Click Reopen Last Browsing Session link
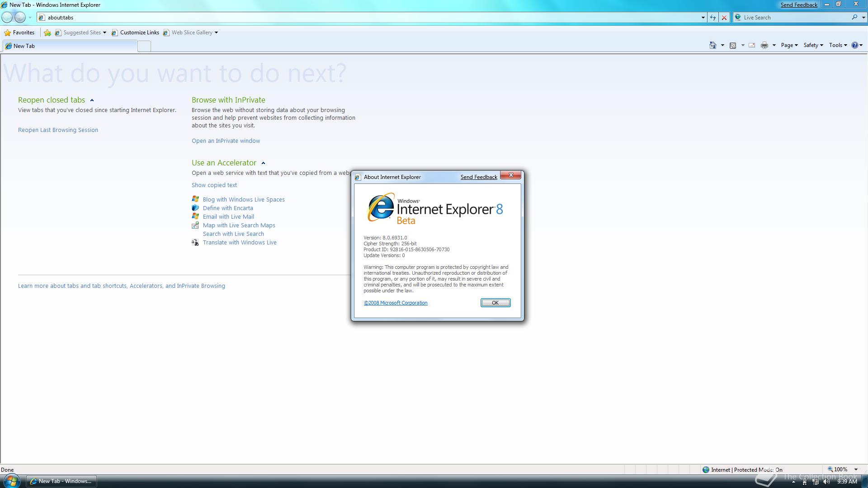The image size is (868, 488). coord(58,130)
